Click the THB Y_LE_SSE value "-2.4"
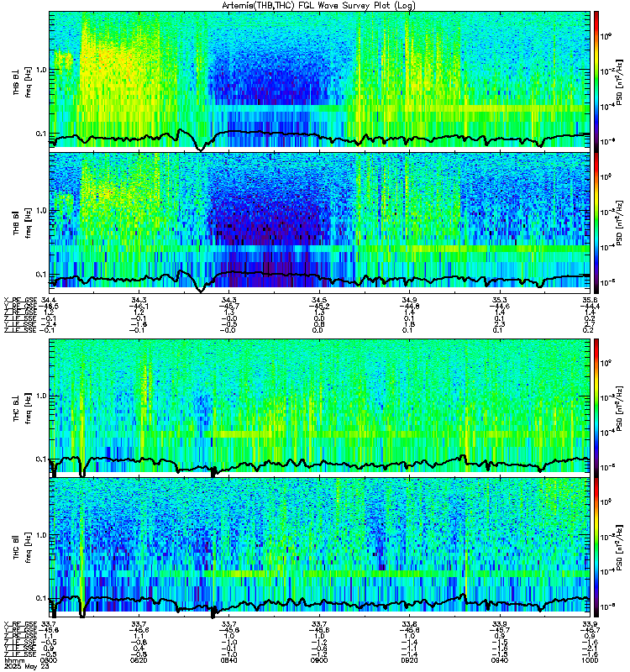The width and height of the screenshot is (630, 672). (x=48, y=324)
